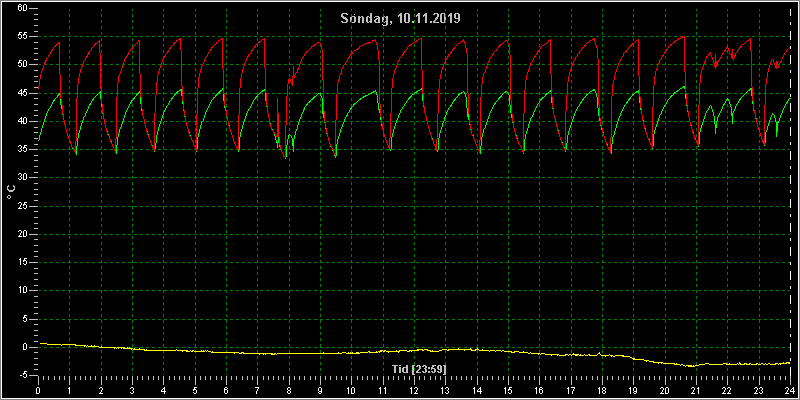This screenshot has height=400, width=800.
Task: Select hour 3 on the time axis
Action: [x=132, y=391]
